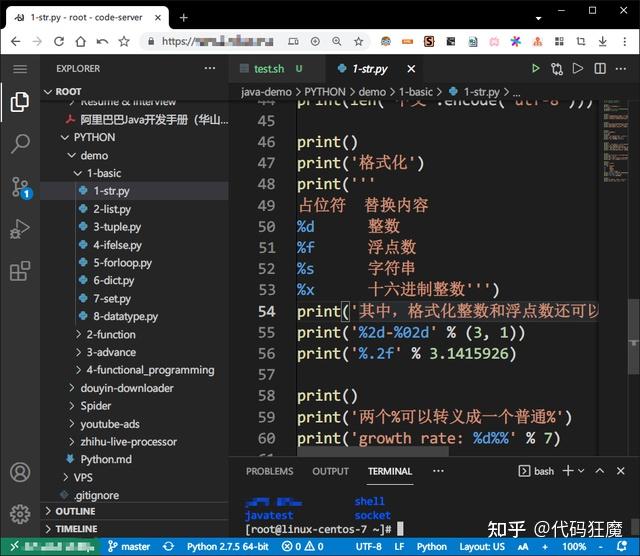
Task: Synchronize changes icon in status bar
Action: pos(168,547)
